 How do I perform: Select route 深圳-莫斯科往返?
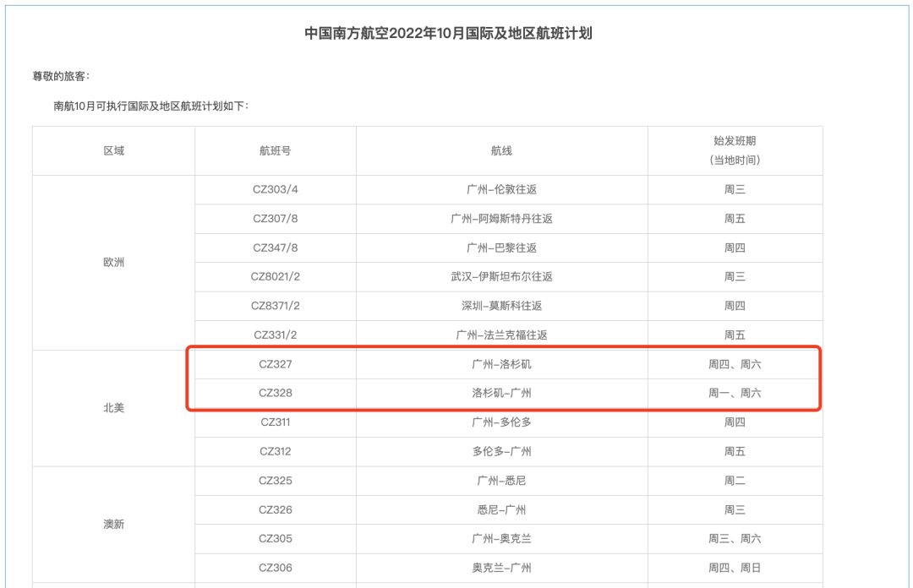coord(501,306)
